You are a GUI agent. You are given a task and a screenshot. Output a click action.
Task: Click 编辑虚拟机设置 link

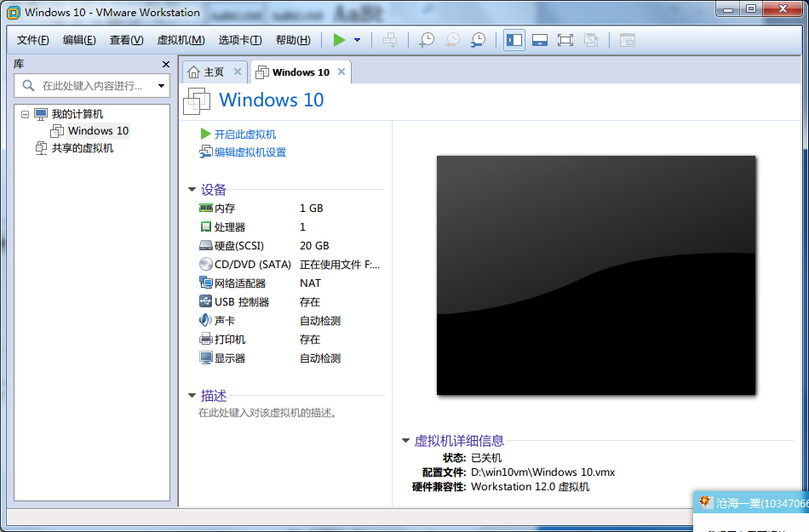(x=250, y=152)
